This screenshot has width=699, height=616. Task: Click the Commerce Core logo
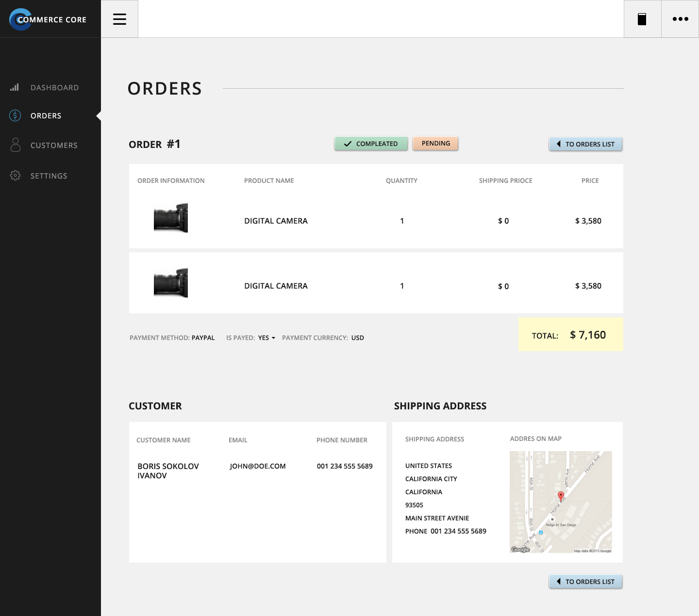pyautogui.click(x=48, y=19)
